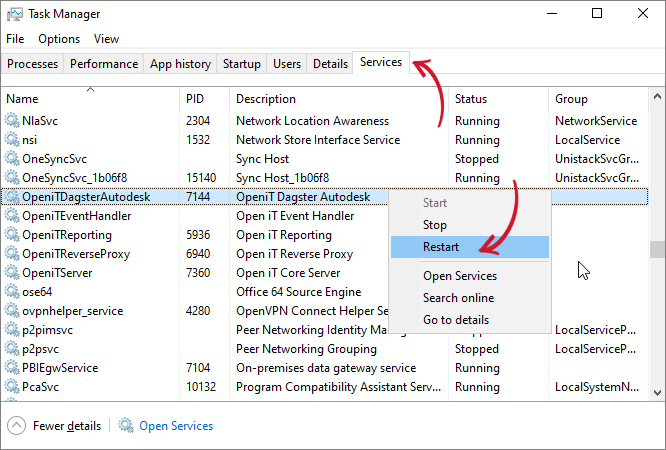This screenshot has height=450, width=666.
Task: Click the Open Services gear icon at bottom
Action: point(126,426)
